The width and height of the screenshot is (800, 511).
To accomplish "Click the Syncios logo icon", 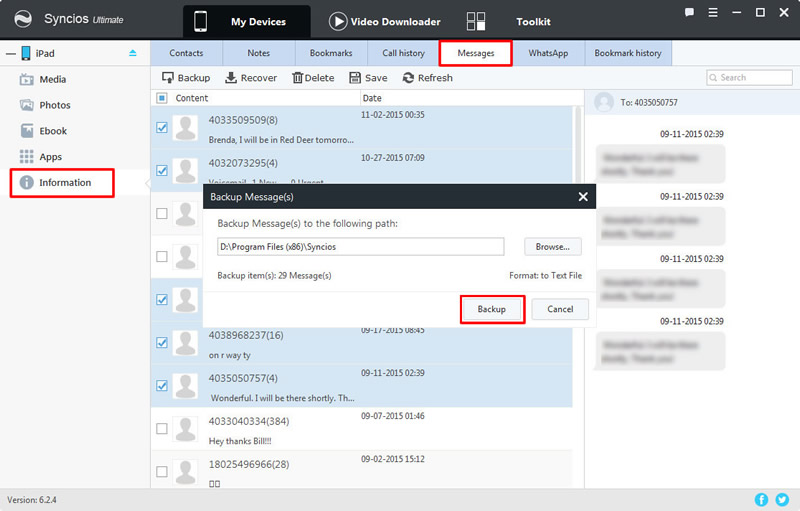I will click(x=22, y=19).
